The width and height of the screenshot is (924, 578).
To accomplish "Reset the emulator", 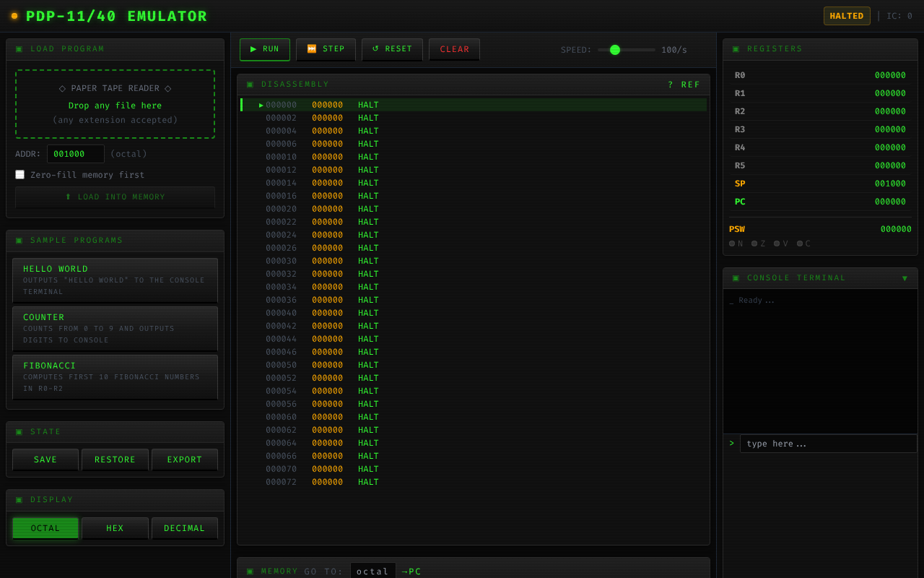I will click(x=392, y=49).
